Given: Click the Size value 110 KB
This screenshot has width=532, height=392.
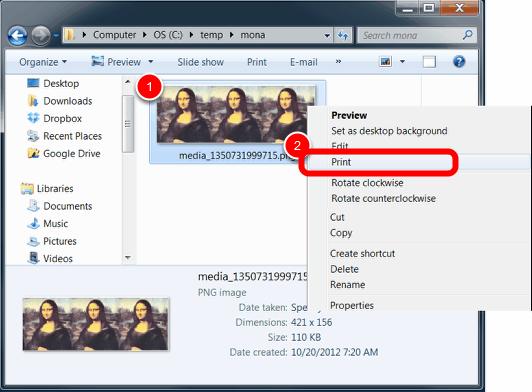Looking at the screenshot, I should [x=306, y=337].
